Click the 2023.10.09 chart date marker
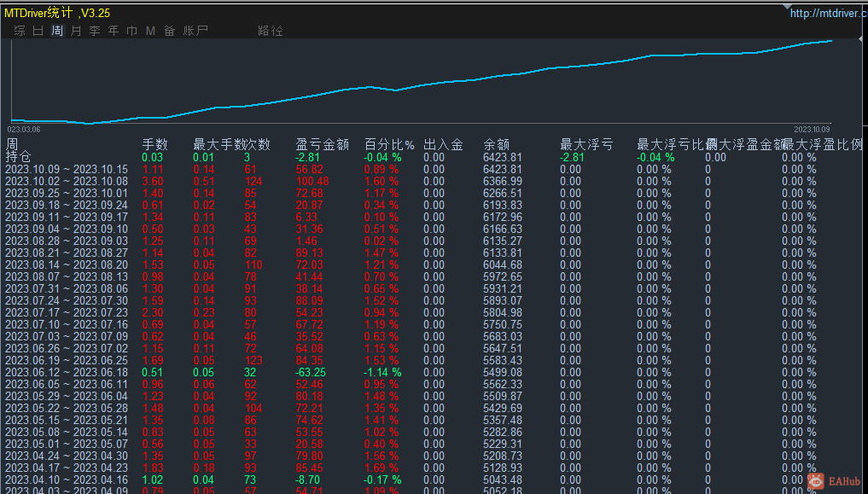Image resolution: width=868 pixels, height=494 pixels. coord(812,129)
